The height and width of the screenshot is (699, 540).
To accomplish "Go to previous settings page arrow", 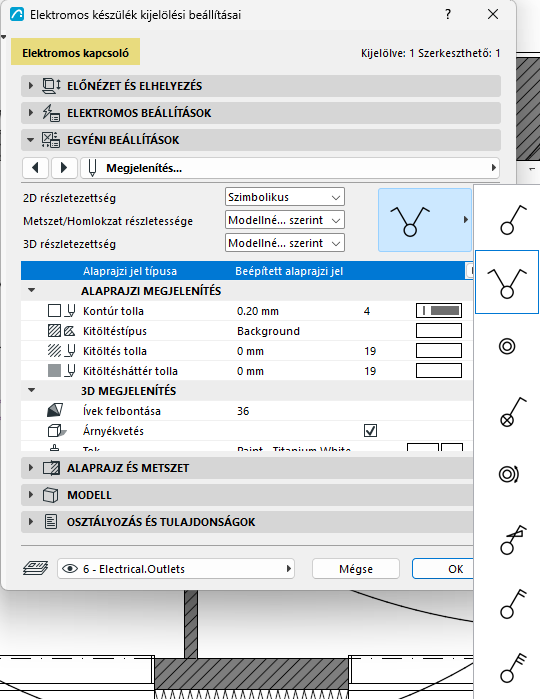I will (36, 168).
